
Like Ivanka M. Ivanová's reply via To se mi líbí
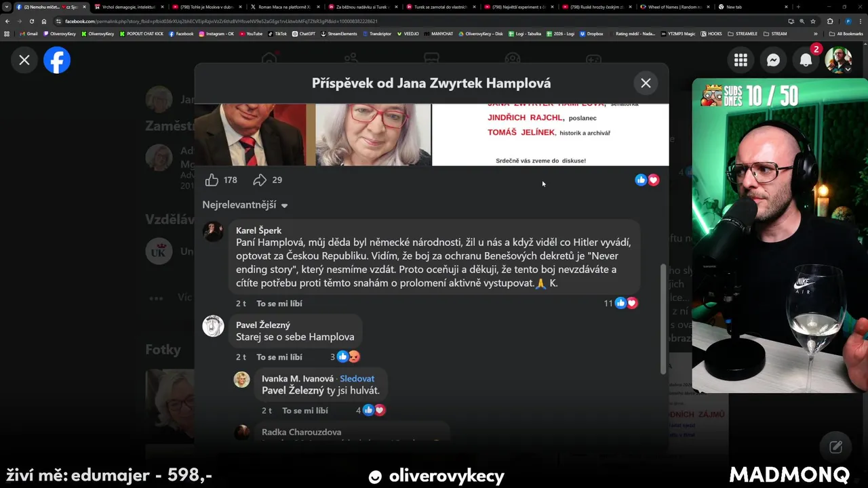(x=305, y=410)
